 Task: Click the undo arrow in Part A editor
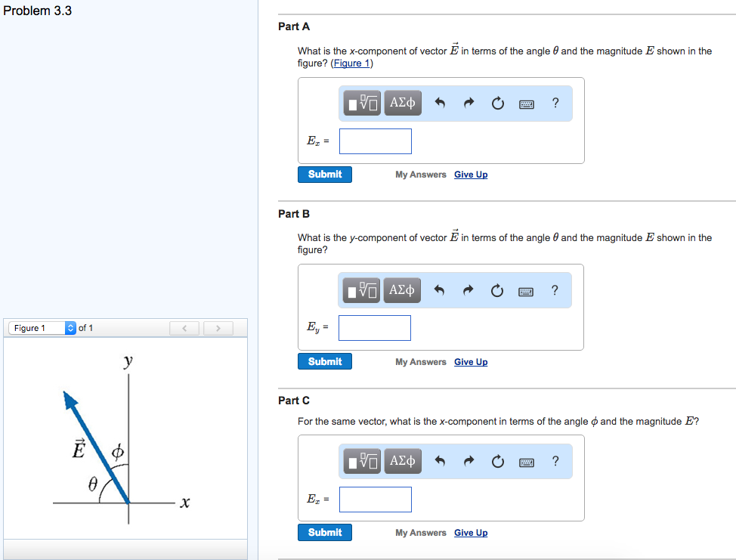click(x=439, y=103)
